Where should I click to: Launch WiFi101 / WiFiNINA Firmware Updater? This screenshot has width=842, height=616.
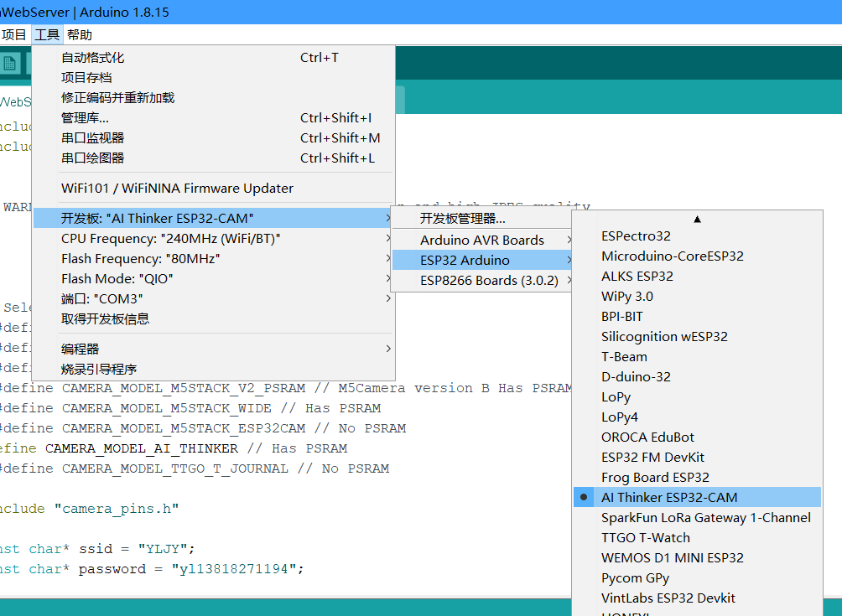[214, 189]
